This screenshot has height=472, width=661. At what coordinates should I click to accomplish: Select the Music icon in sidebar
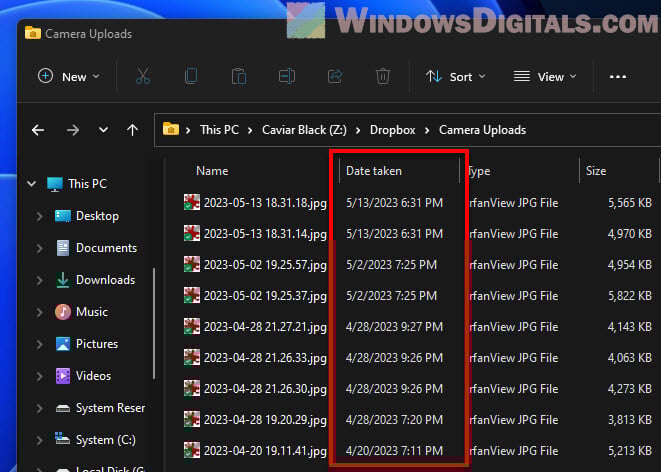63,312
